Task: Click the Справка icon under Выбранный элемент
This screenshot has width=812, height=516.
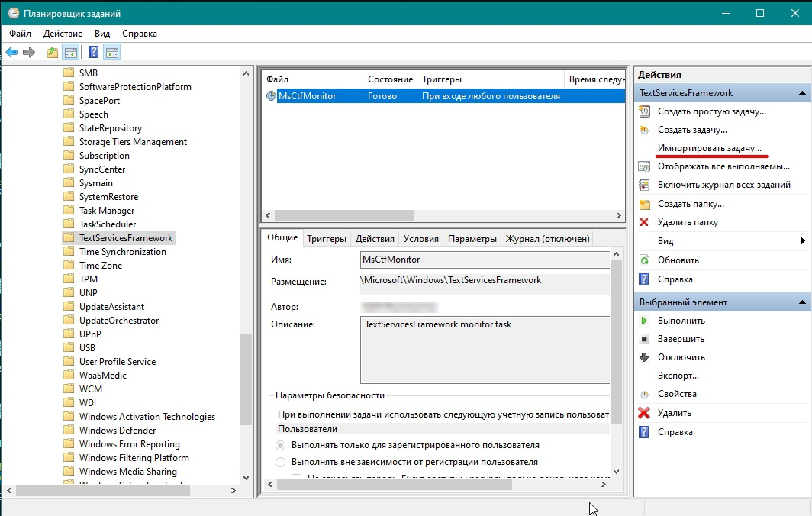Action: click(644, 432)
